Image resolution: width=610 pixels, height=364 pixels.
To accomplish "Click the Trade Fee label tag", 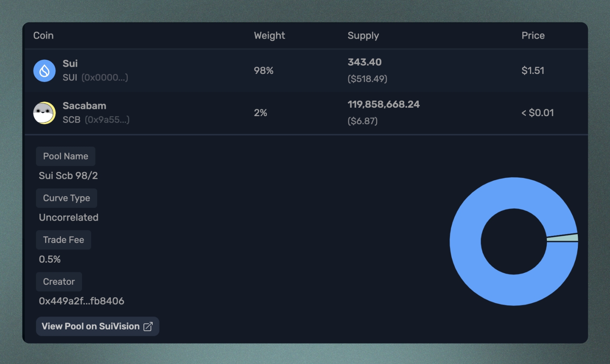I will [63, 240].
